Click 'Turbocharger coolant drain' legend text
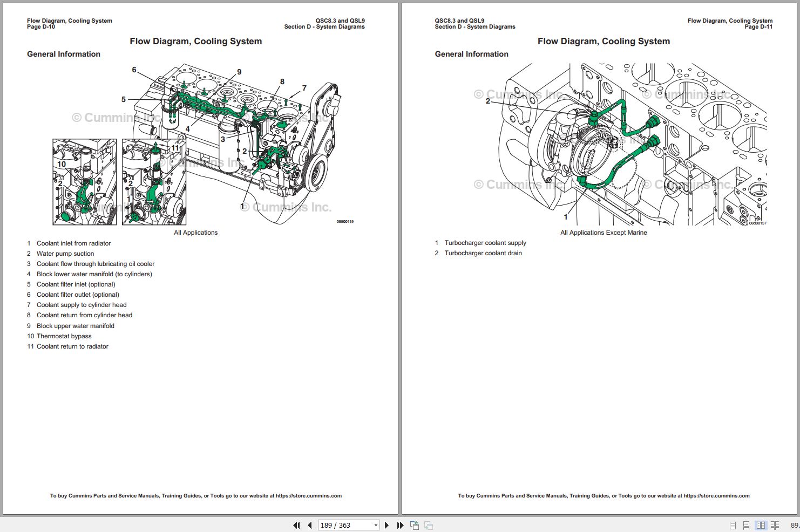 pos(483,253)
